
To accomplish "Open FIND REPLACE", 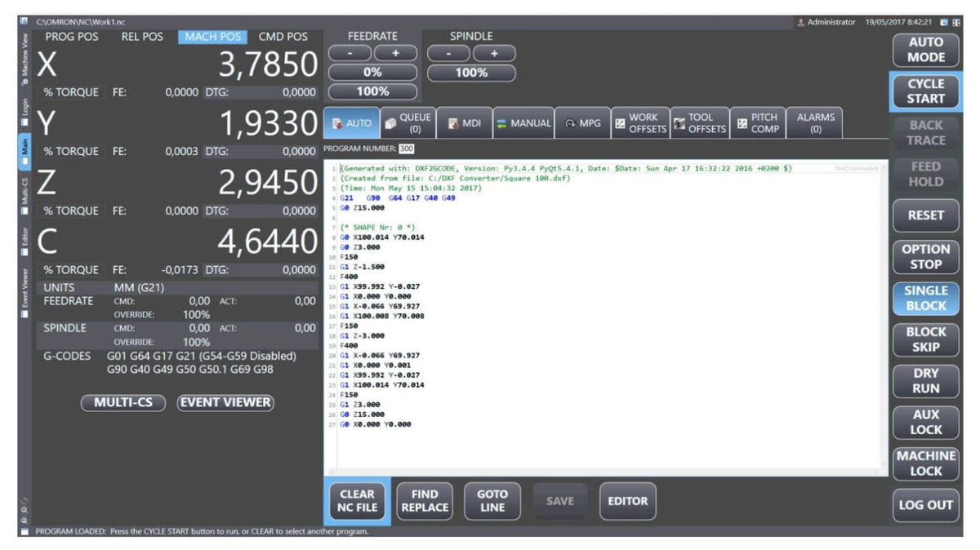I will pyautogui.click(x=425, y=501).
